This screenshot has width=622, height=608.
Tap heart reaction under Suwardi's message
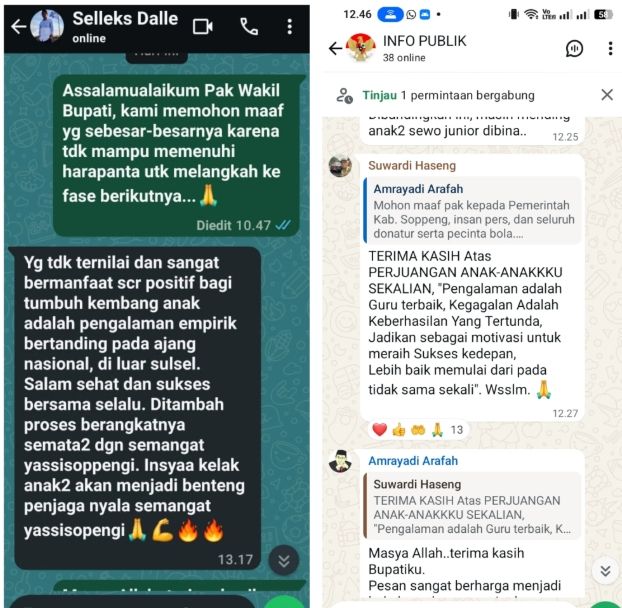coord(379,430)
